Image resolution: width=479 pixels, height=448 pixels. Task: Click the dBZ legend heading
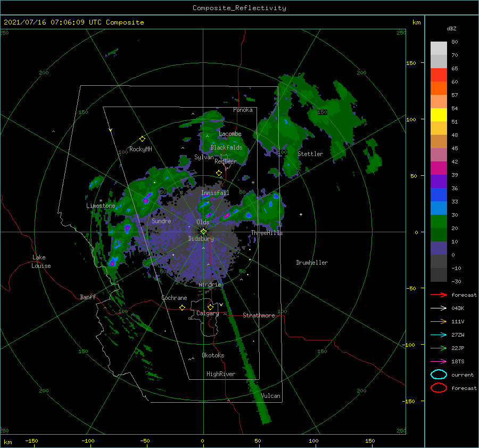click(451, 28)
